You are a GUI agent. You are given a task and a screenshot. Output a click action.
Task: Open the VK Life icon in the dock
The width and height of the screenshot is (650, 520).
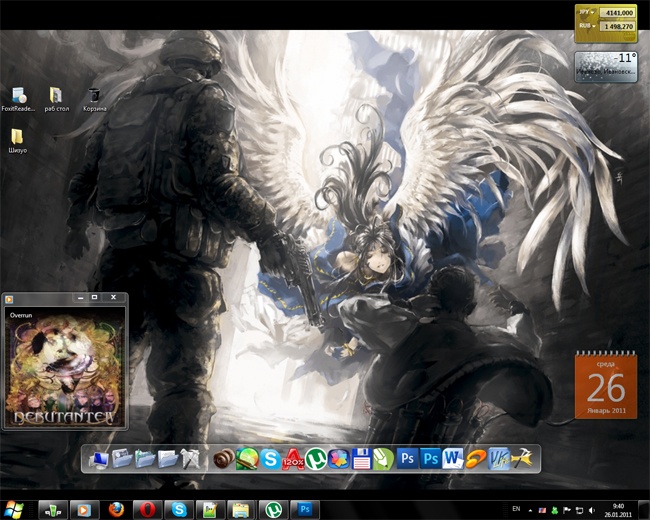point(499,459)
